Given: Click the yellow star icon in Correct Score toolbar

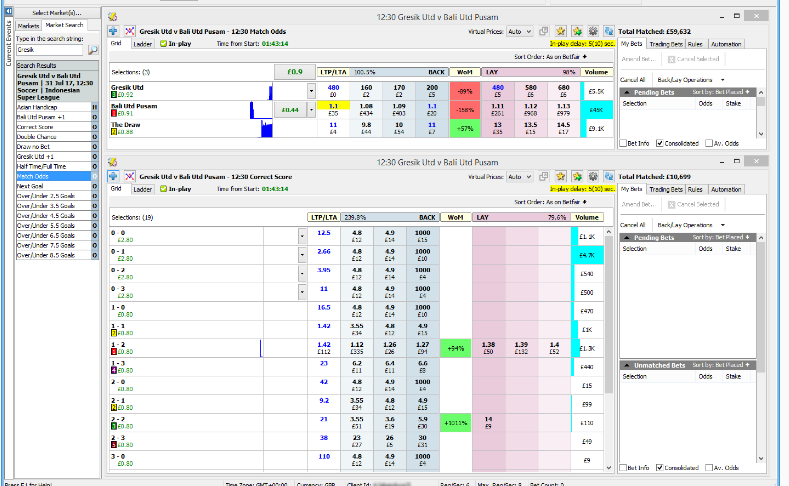Looking at the screenshot, I should (561, 177).
